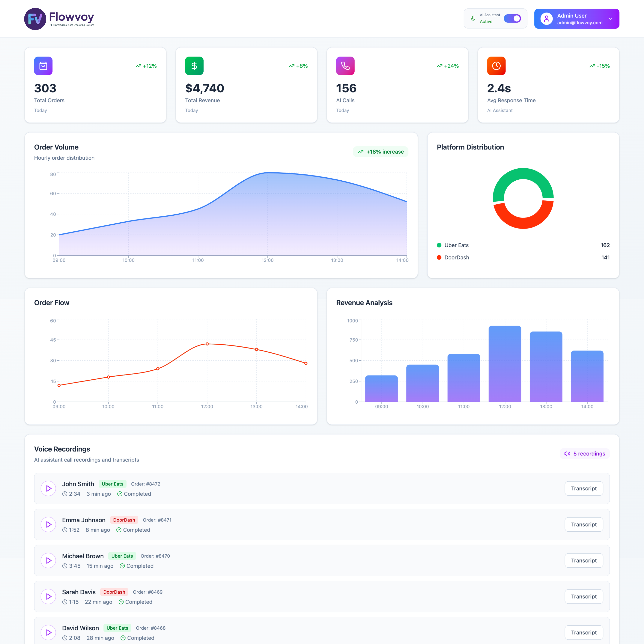This screenshot has height=644, width=644.
Task: Click the Completed checkmark icon for Sarah Davis
Action: click(x=121, y=602)
